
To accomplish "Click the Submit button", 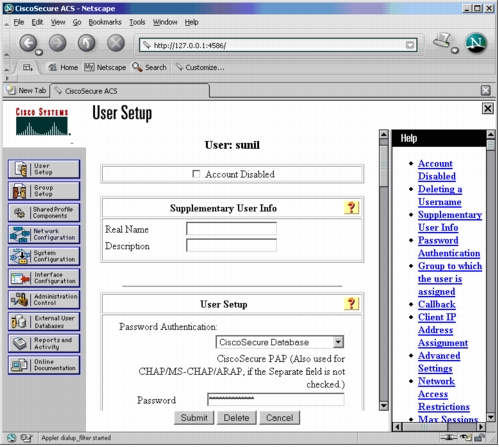I will point(194,418).
